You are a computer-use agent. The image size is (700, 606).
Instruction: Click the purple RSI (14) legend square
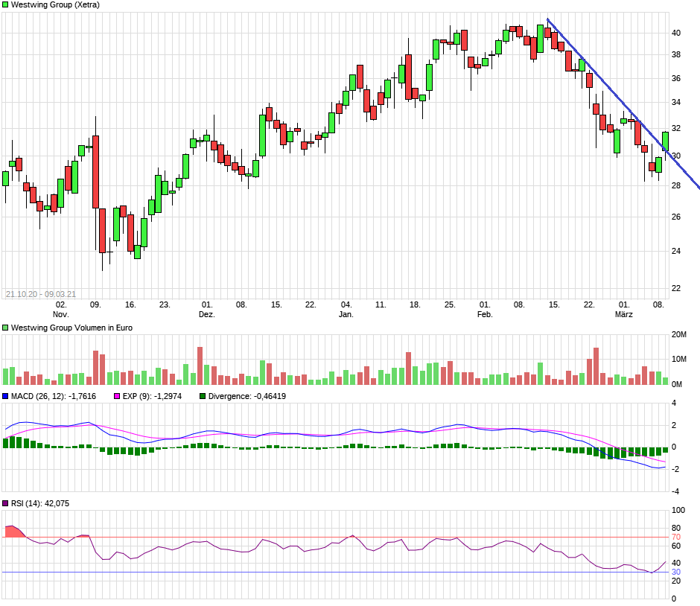coord(5,504)
